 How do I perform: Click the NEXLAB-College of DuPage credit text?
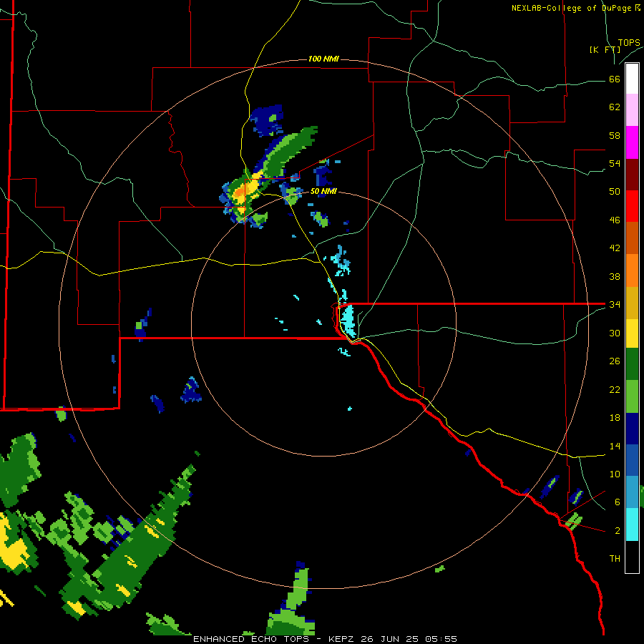575,8
